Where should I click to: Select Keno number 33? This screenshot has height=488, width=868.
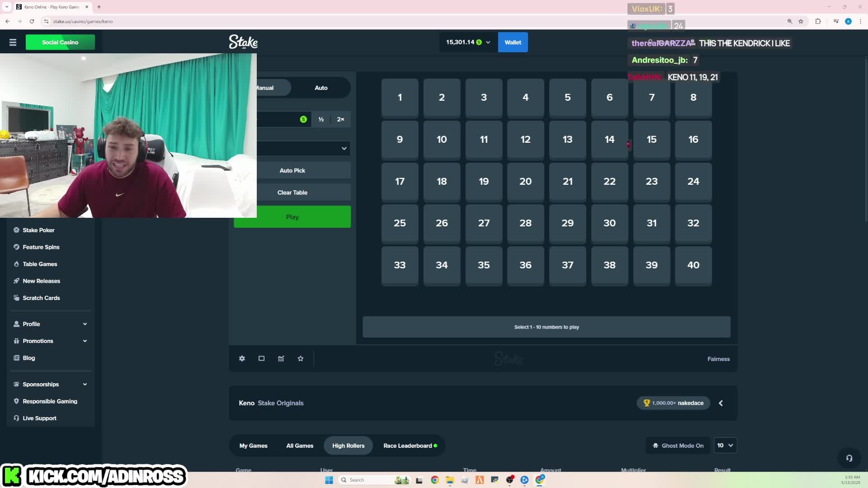[400, 265]
